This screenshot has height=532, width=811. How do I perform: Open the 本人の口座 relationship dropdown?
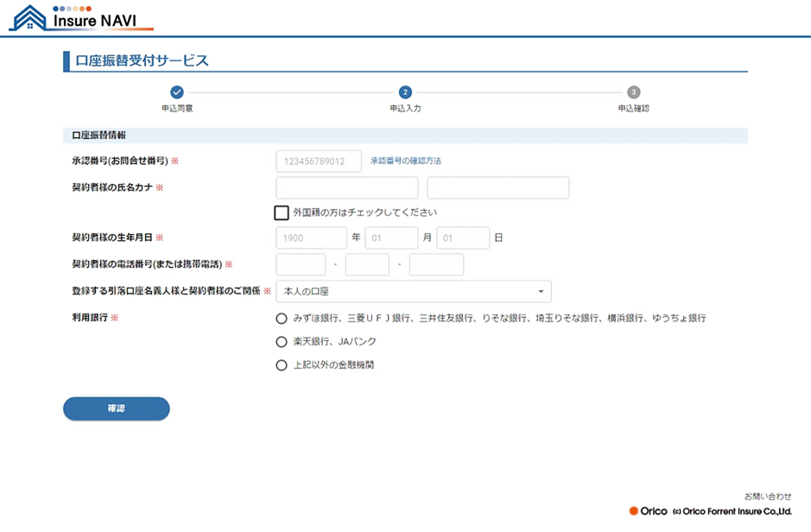412,291
